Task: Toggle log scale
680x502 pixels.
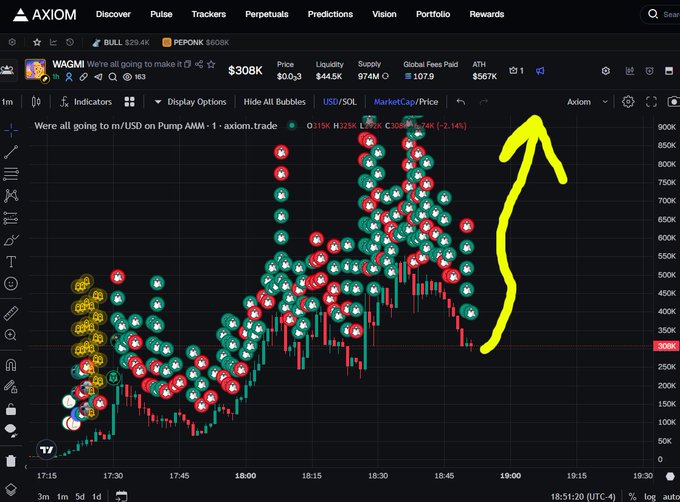Action: click(650, 497)
